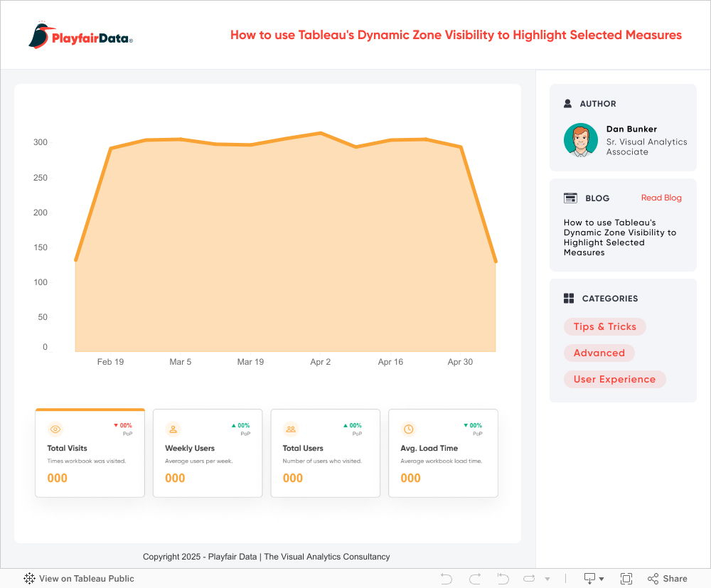Click the clock icon on Avg. Load Time card
711x588 pixels.
point(408,429)
